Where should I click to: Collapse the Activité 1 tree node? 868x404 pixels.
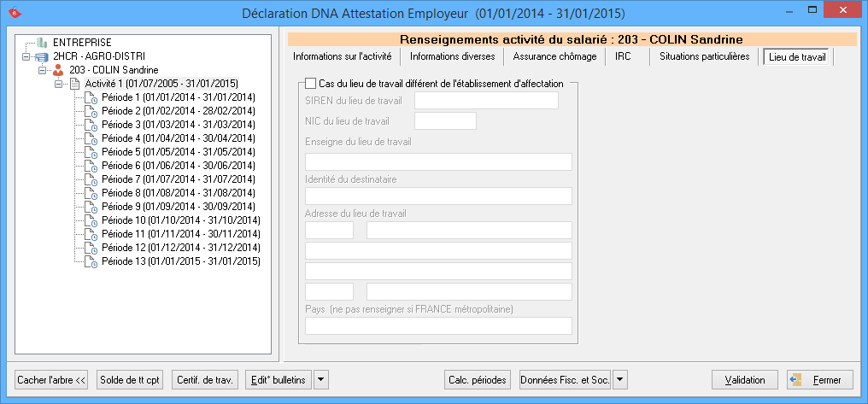click(x=59, y=84)
